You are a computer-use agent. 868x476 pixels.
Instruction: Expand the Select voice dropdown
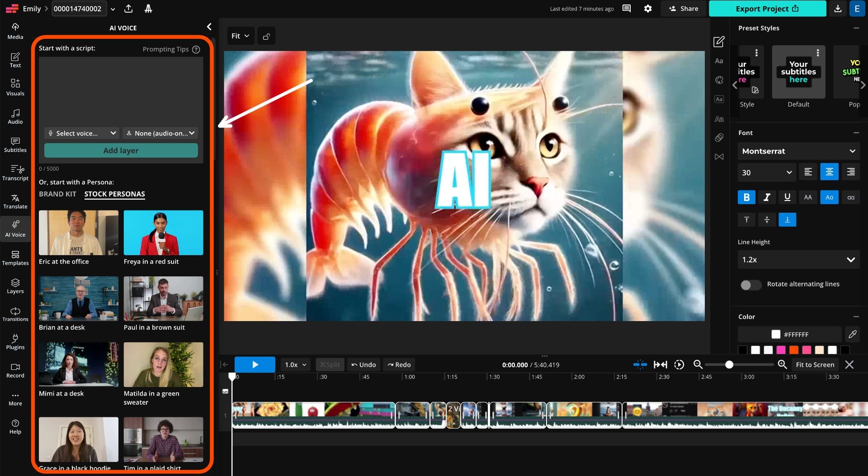82,133
